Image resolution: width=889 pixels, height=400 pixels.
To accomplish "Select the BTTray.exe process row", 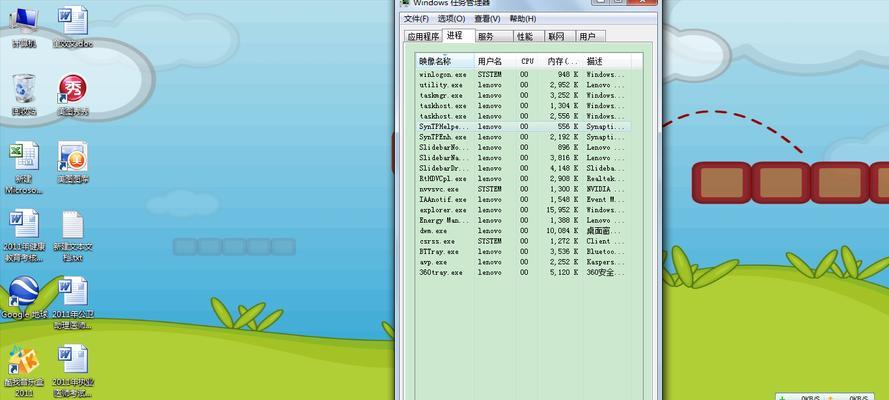I will [523, 252].
